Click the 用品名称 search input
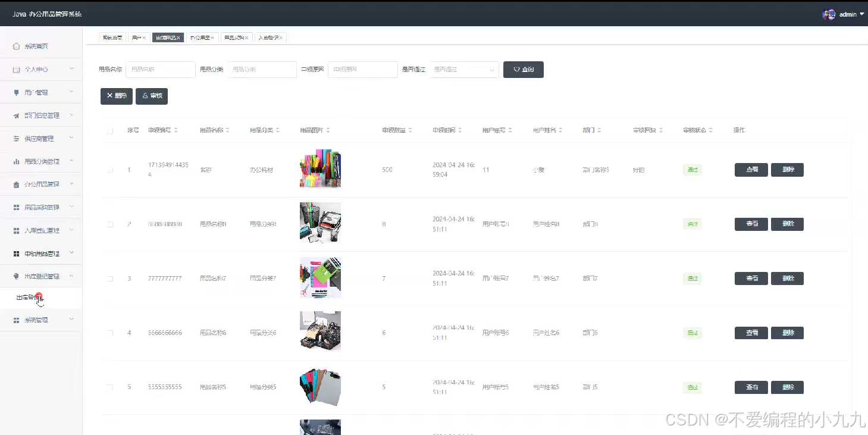 pyautogui.click(x=161, y=70)
